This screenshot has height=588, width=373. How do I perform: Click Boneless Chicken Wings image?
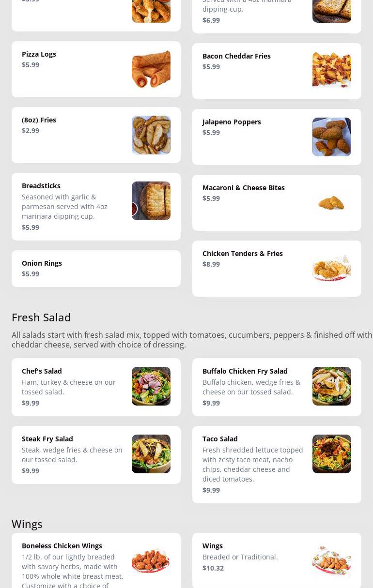pos(151,561)
